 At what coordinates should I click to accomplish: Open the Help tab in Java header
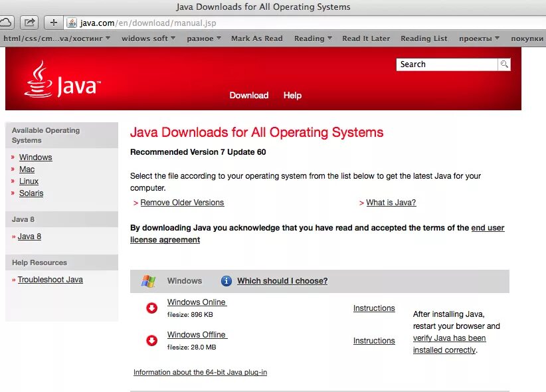click(292, 95)
